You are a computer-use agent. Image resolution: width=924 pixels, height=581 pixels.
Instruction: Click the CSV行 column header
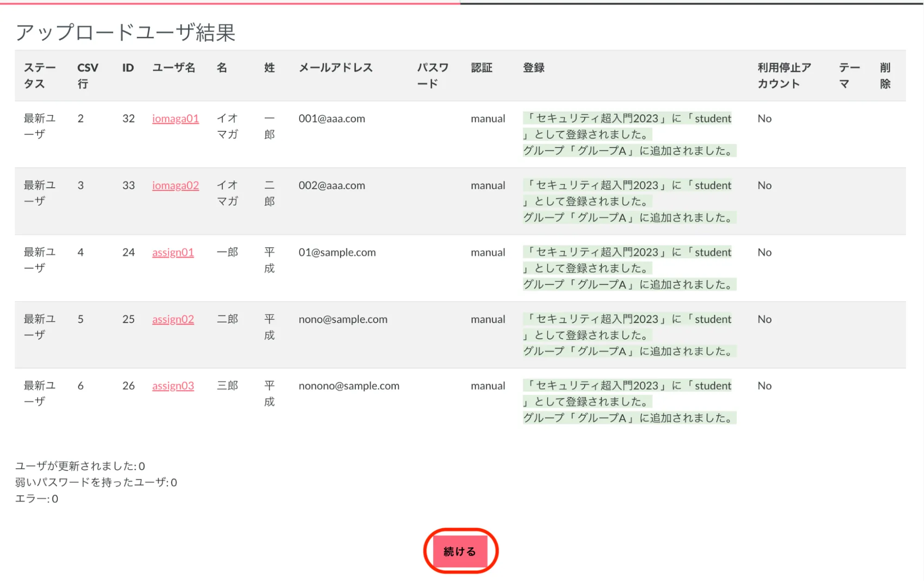(x=87, y=76)
